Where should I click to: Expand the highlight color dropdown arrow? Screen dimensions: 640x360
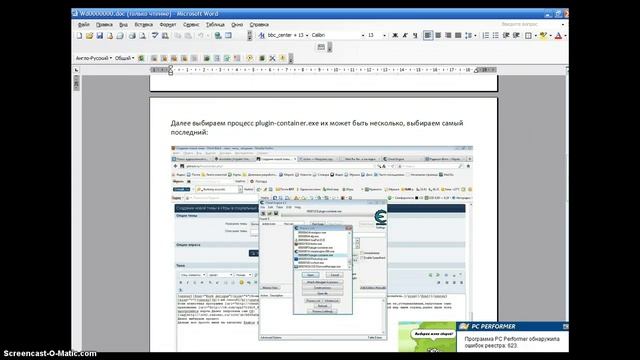[550, 36]
